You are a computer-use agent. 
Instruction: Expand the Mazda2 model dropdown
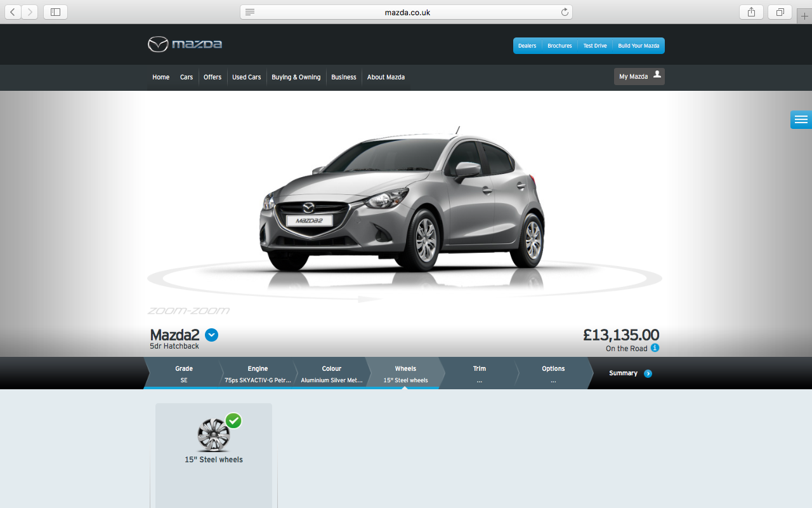pyautogui.click(x=212, y=335)
